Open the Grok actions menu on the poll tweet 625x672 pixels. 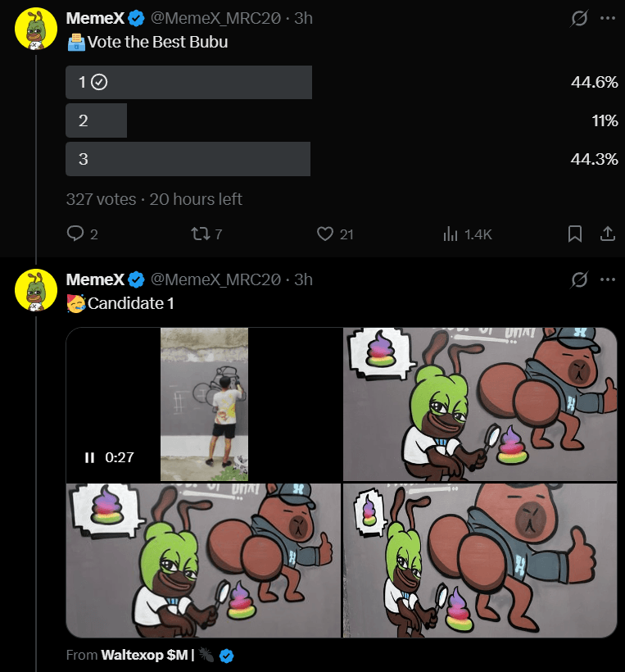579,17
